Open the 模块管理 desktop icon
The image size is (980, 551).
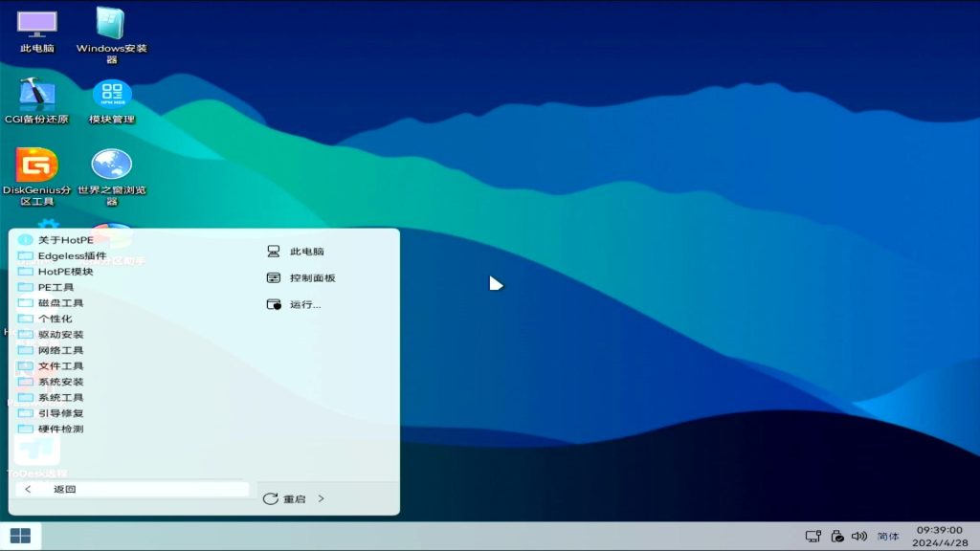tap(112, 101)
